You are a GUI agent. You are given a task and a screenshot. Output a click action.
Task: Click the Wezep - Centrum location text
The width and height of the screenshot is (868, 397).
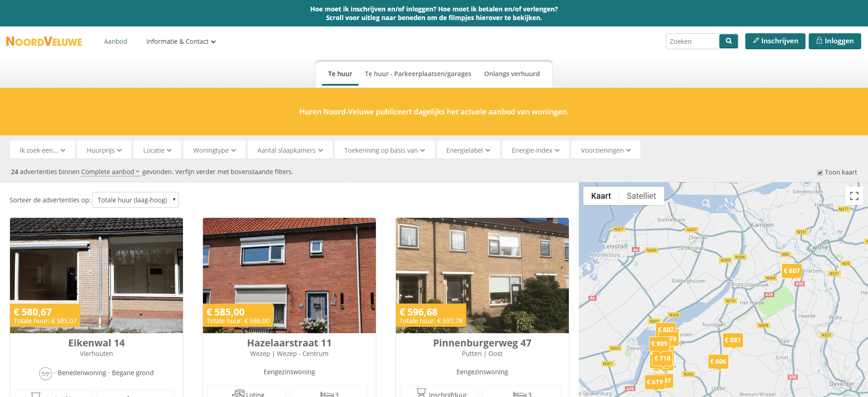[x=302, y=354]
